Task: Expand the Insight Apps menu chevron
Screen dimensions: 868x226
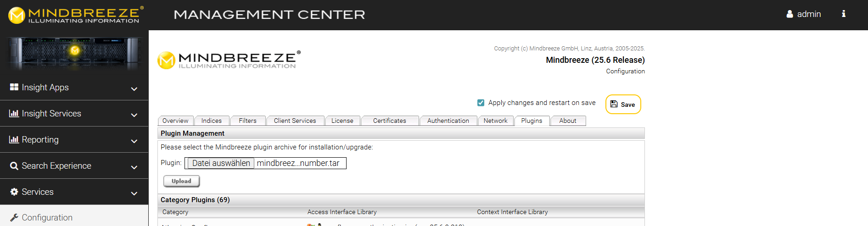Action: click(x=134, y=89)
